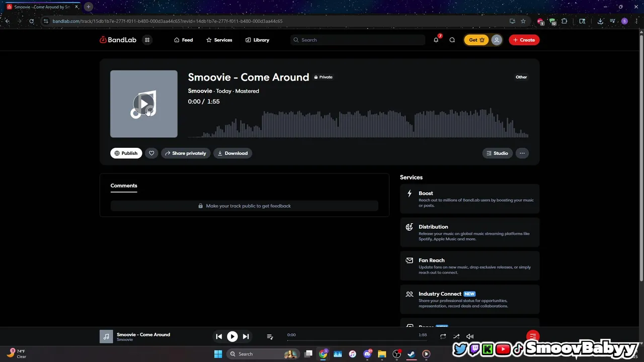Click Smoovie - Come Around title in player
The width and height of the screenshot is (644, 362).
pos(143,334)
